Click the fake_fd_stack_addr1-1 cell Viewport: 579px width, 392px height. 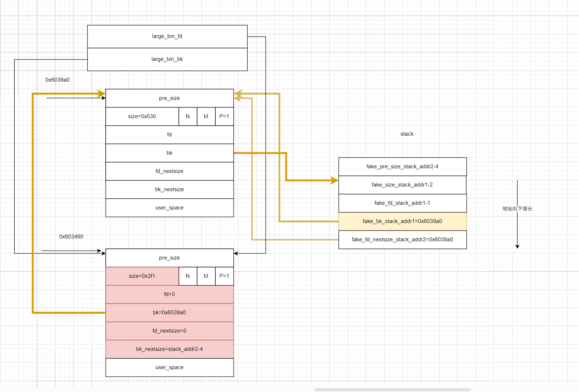402,203
